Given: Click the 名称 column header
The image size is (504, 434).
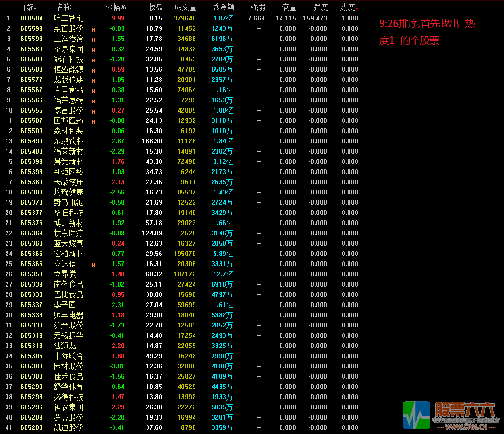Looking at the screenshot, I should (63, 7).
